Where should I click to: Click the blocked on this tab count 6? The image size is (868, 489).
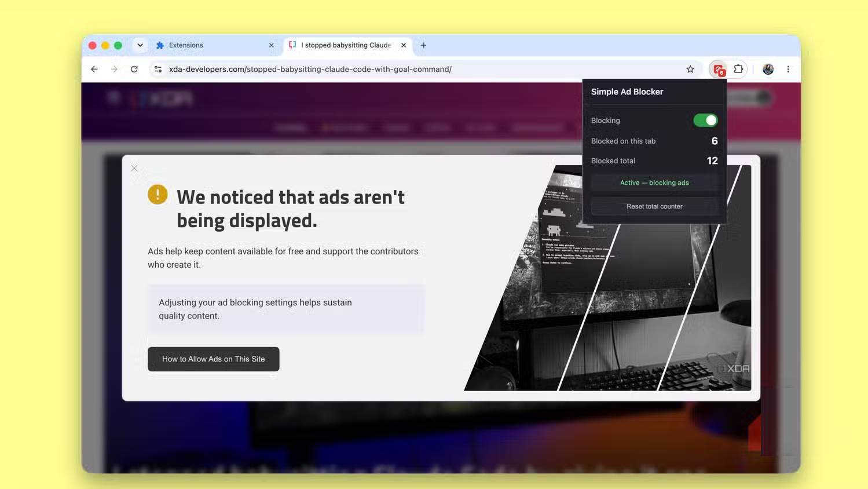[x=715, y=141]
